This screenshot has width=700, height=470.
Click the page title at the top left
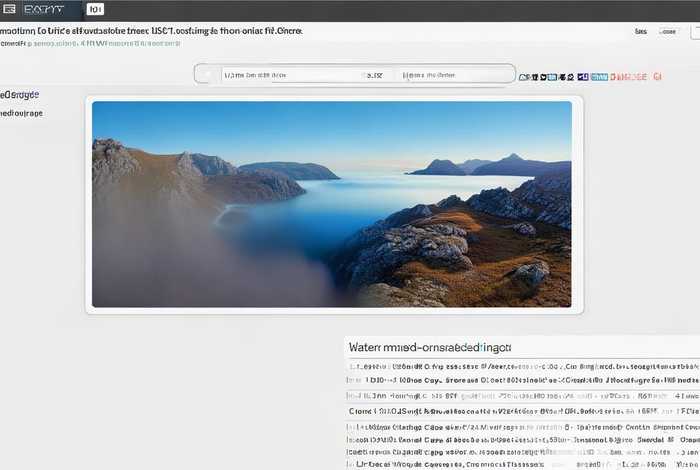point(150,31)
